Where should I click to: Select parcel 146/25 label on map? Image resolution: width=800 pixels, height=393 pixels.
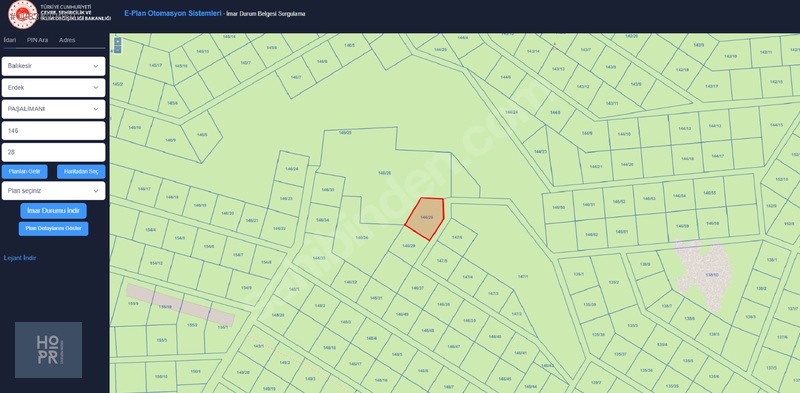point(345,133)
